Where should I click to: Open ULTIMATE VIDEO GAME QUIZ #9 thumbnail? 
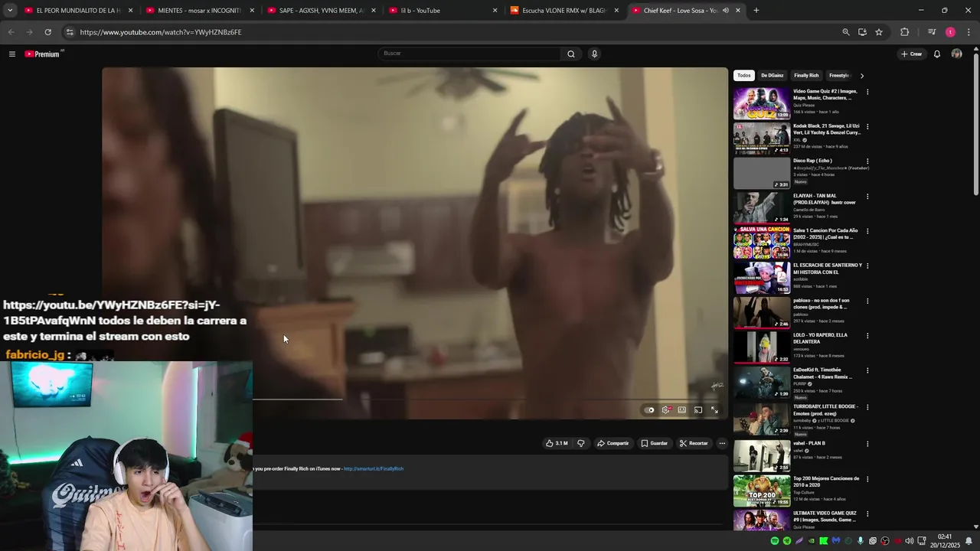(762, 521)
